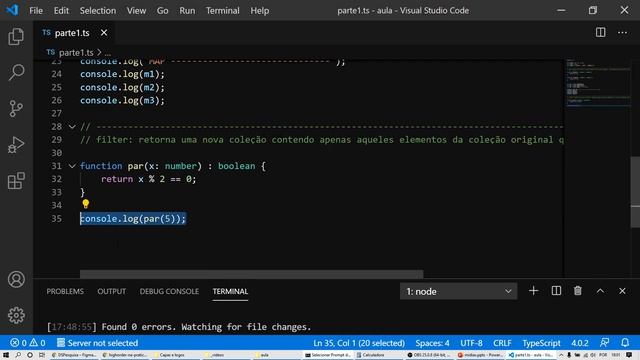
Task: Open the Selection menu
Action: click(98, 11)
